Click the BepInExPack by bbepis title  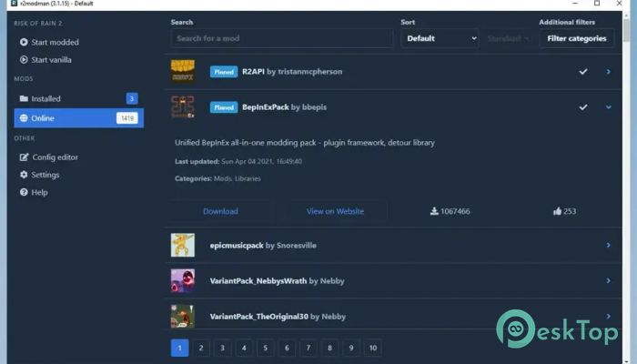pos(284,107)
